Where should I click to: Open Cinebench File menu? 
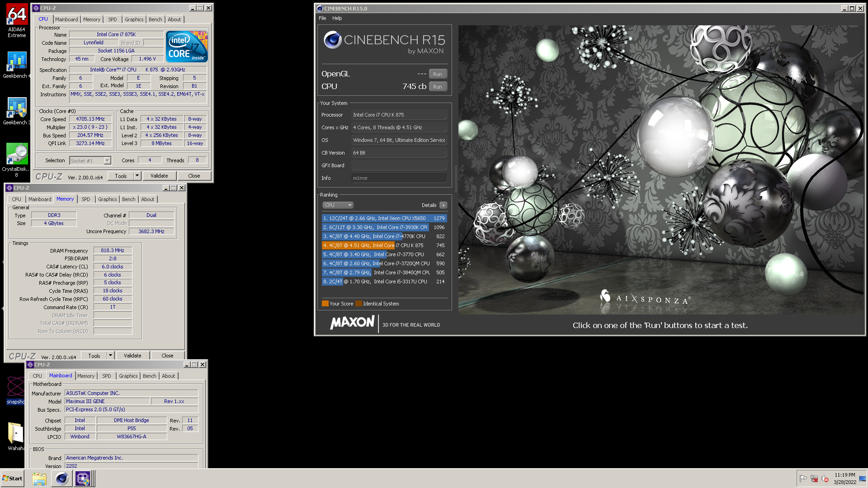[x=322, y=18]
